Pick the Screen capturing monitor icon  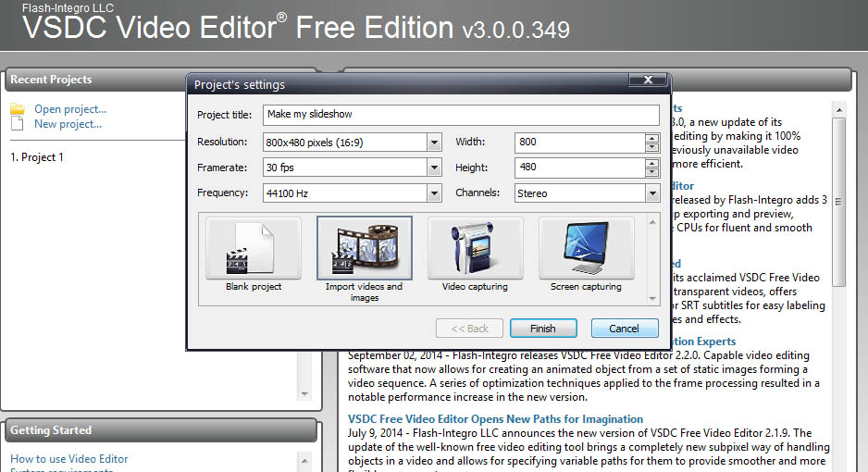tap(587, 248)
